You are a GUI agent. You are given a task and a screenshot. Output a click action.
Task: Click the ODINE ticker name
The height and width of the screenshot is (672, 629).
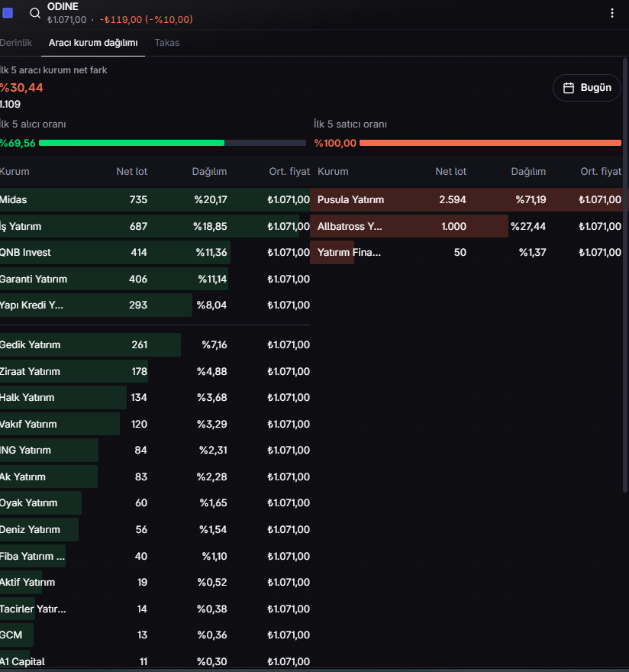pyautogui.click(x=63, y=6)
